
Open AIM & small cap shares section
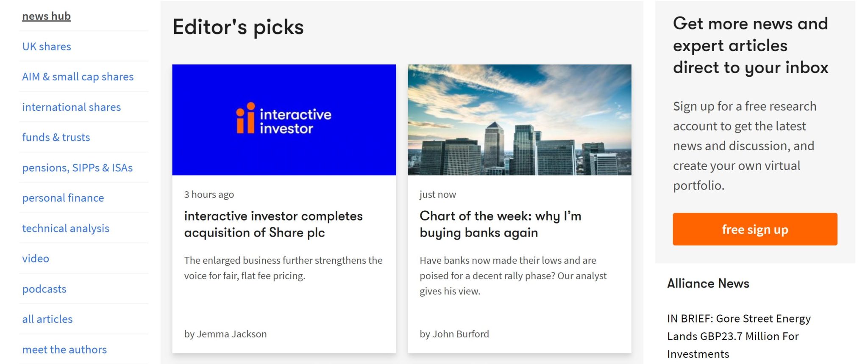[x=78, y=77]
